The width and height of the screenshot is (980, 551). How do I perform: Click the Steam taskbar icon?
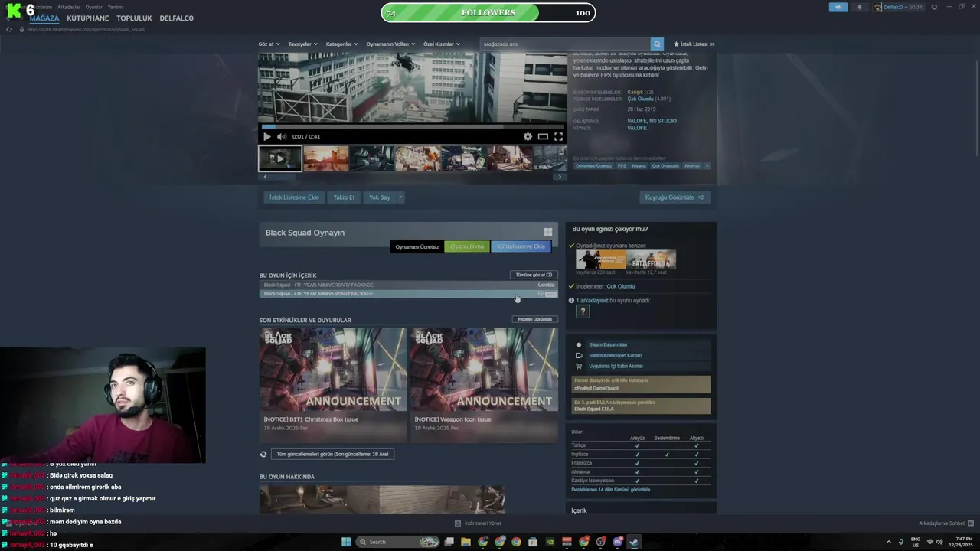tap(634, 542)
